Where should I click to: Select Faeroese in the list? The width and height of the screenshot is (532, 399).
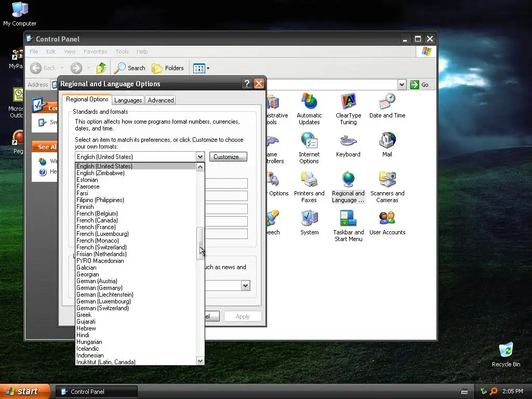pos(136,187)
